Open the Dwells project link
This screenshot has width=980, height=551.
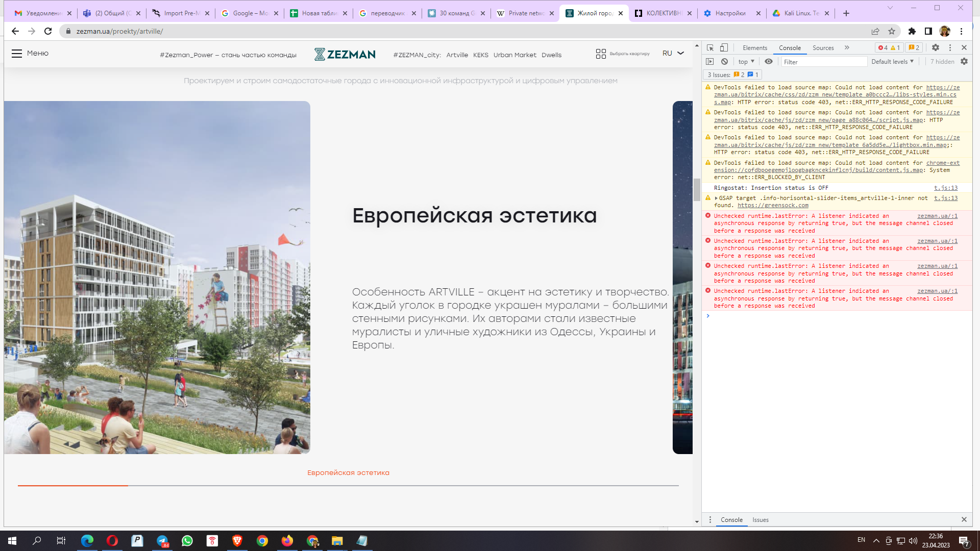coord(551,55)
